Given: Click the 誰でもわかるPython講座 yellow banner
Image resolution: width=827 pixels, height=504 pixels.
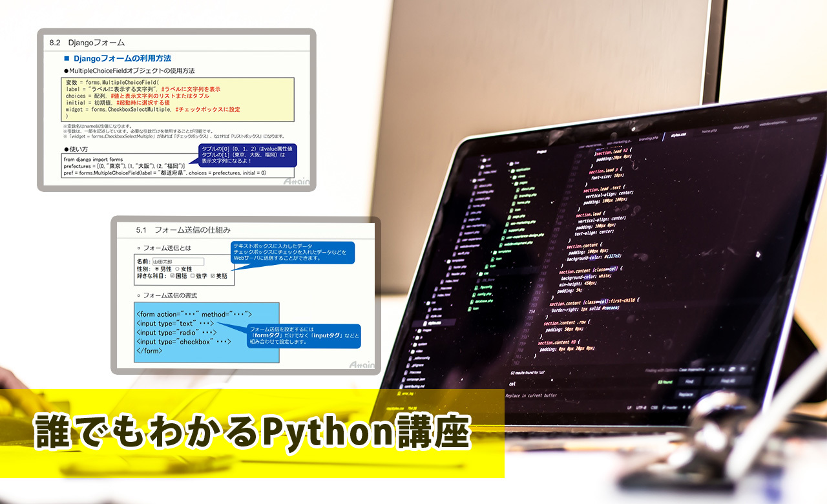Looking at the screenshot, I should click(252, 434).
